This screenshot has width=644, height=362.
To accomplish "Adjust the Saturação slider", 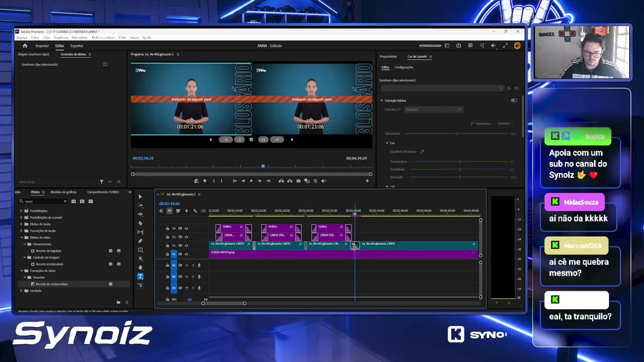I will pos(460,177).
